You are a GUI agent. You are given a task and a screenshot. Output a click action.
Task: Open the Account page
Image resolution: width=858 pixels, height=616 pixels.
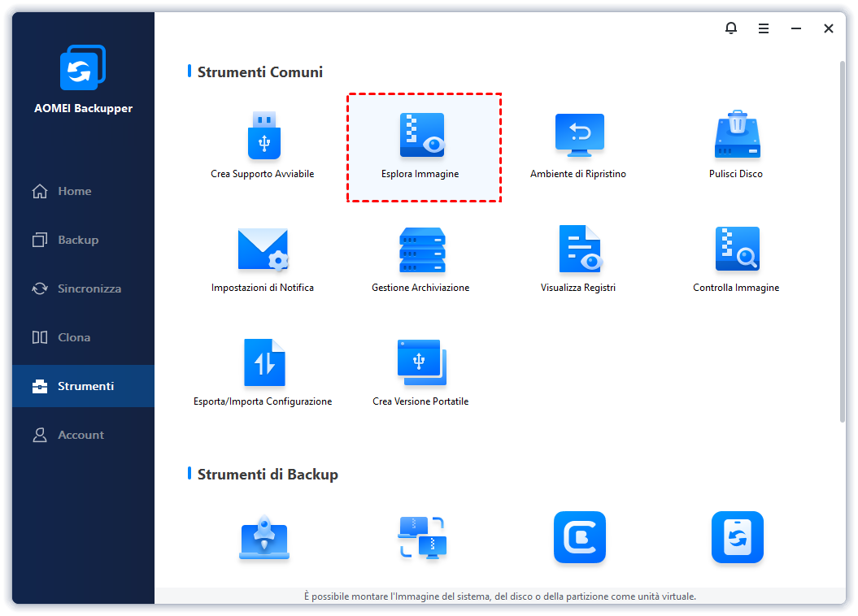pyautogui.click(x=81, y=435)
